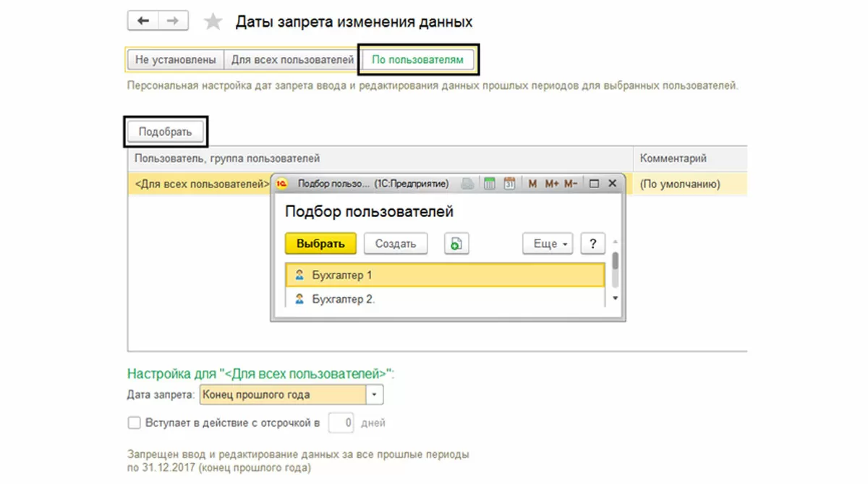Click the scroll down arrow in the user list
868x484 pixels.
tap(615, 298)
